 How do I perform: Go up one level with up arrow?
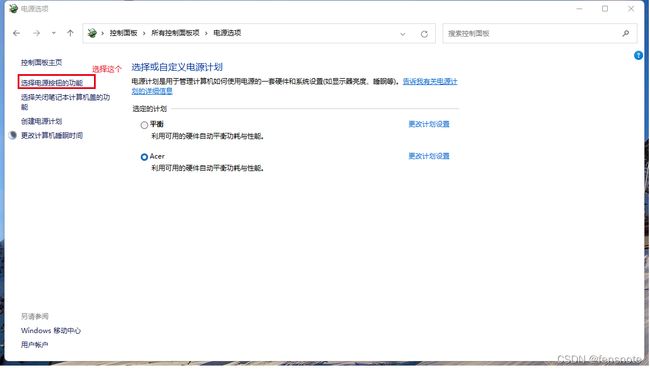pyautogui.click(x=70, y=33)
